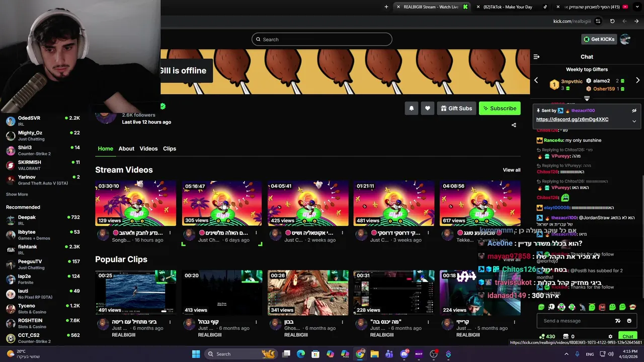
Task: Click thezacri100 username in pinned message
Action: (583, 111)
